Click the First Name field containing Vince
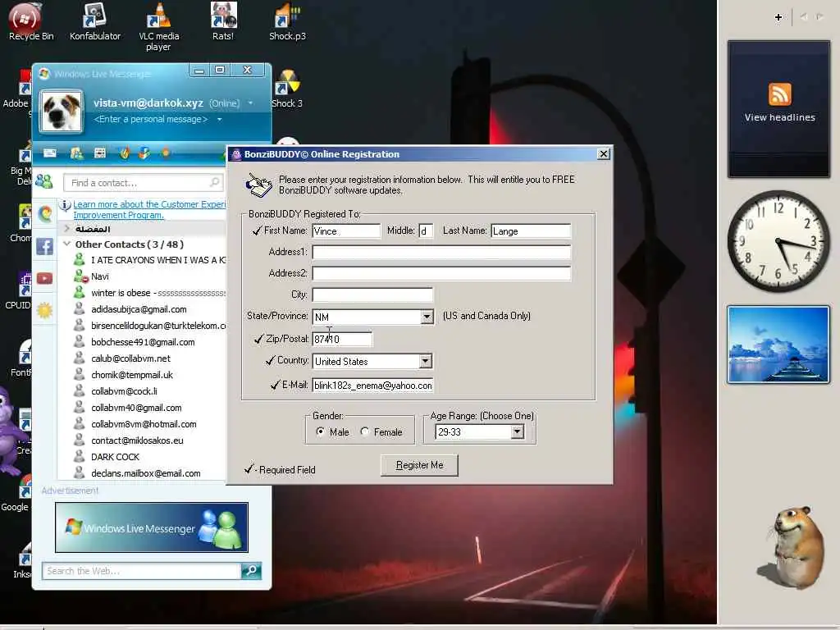This screenshot has height=630, width=840. [x=346, y=231]
